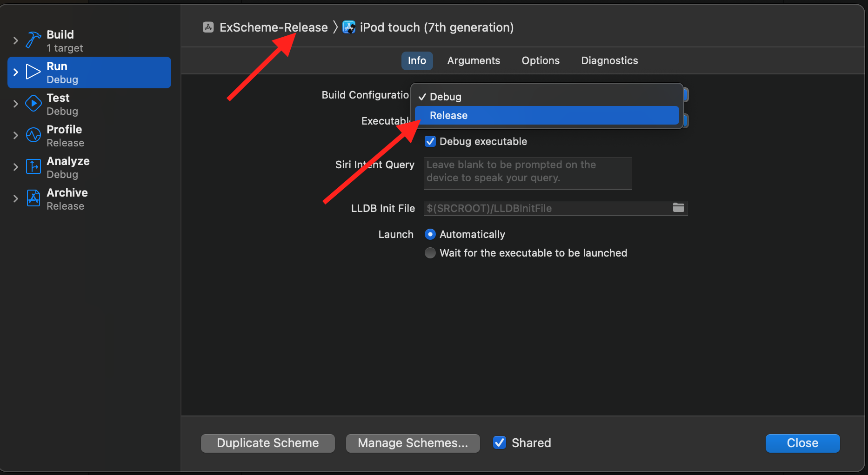Expand the Build action disclosure chevron
This screenshot has width=868, height=475.
coord(16,41)
